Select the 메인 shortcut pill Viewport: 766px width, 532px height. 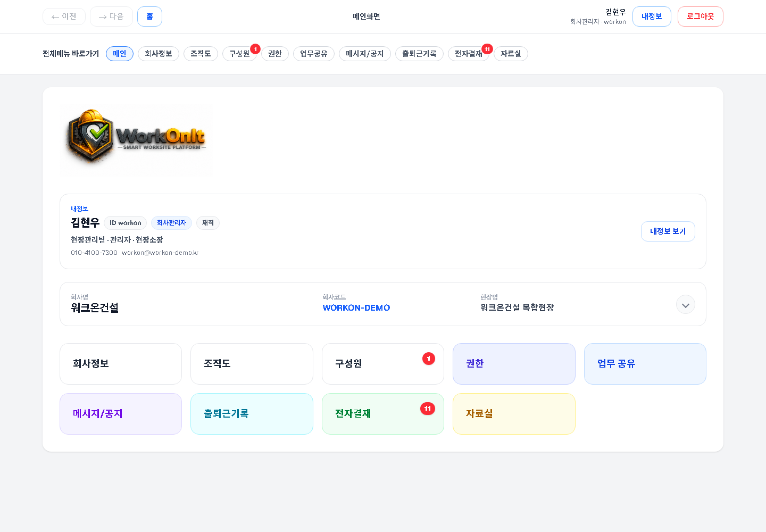[x=120, y=54]
